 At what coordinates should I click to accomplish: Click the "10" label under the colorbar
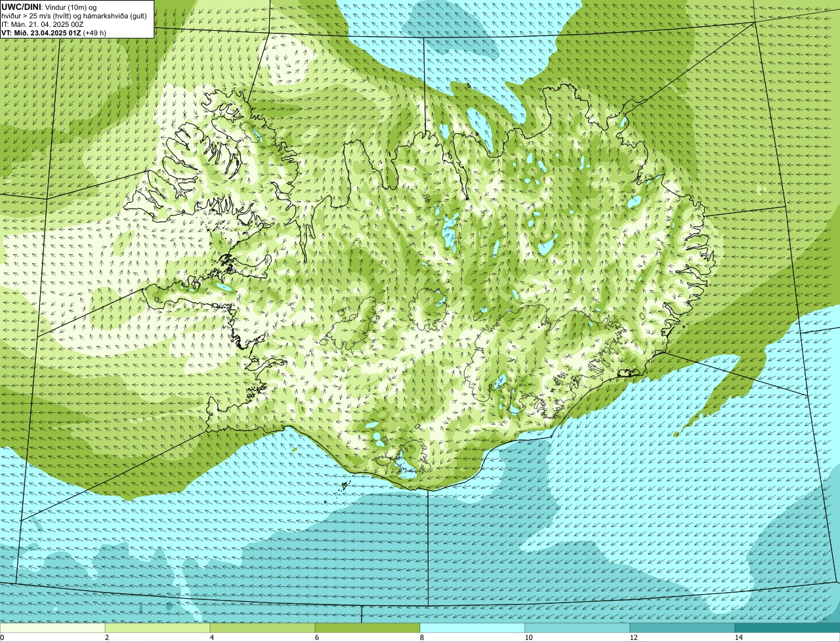click(528, 637)
